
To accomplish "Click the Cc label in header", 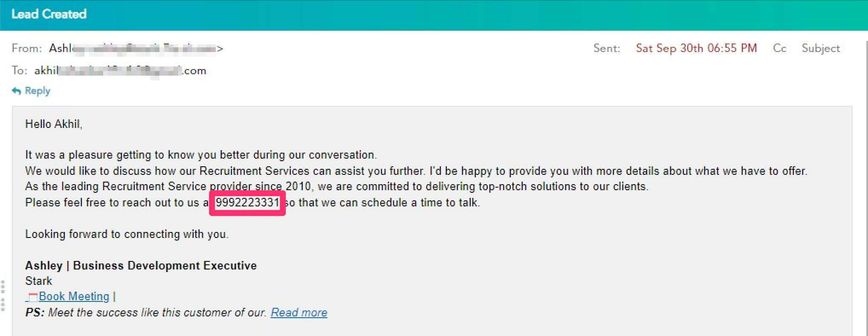I will (x=779, y=48).
